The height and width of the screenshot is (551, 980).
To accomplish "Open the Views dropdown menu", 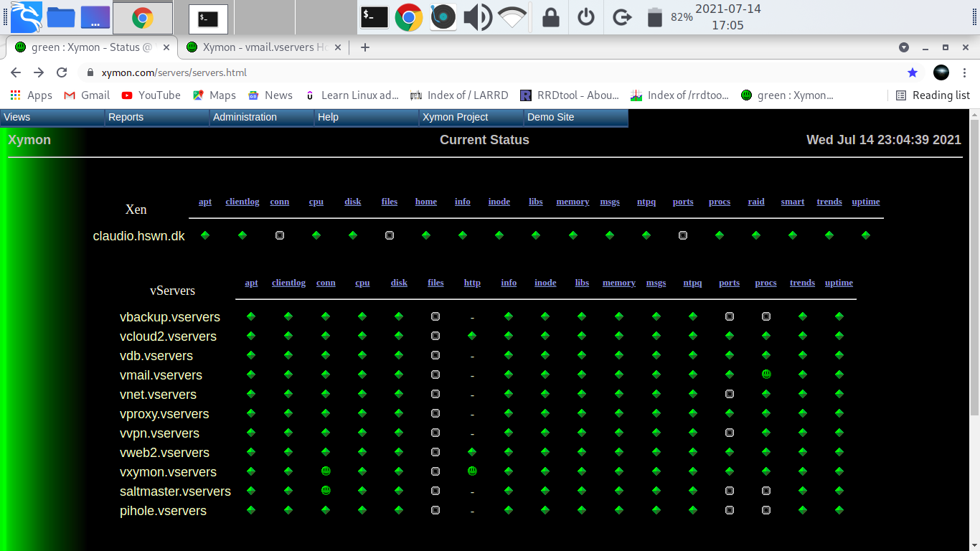I will click(x=17, y=117).
